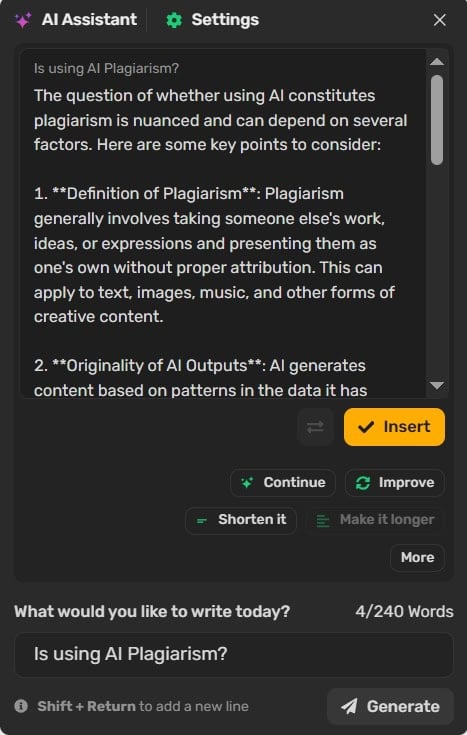Click the output text scrollbar thumb
The image size is (467, 735).
437,120
